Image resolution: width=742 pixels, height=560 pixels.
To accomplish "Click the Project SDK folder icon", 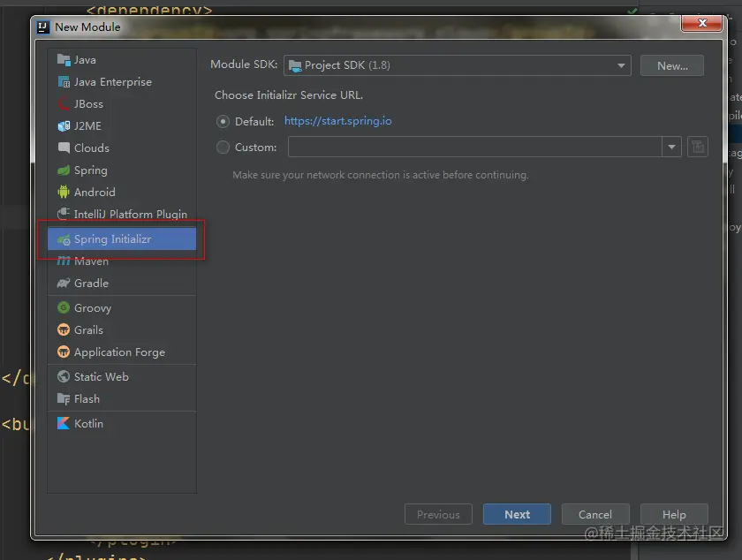I will pos(295,65).
